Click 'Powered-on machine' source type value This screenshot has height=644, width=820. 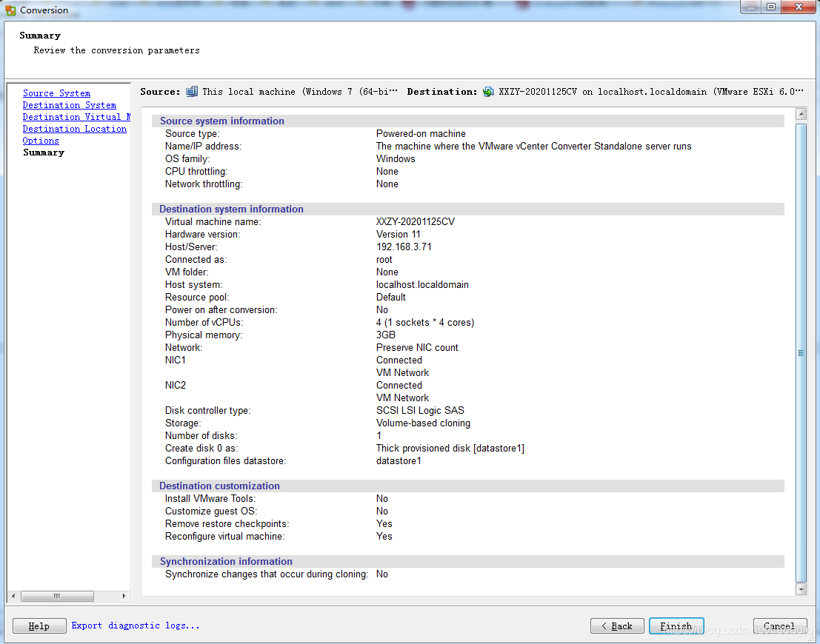point(421,134)
